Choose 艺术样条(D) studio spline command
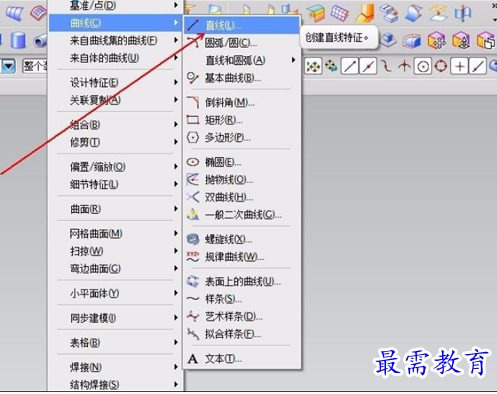Image resolution: width=497 pixels, height=394 pixels. [242, 316]
